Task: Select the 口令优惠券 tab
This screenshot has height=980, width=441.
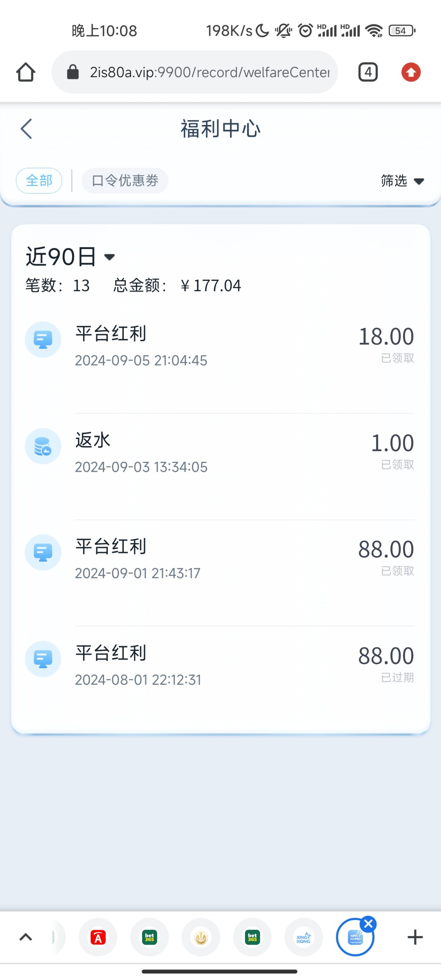Action: (x=125, y=180)
